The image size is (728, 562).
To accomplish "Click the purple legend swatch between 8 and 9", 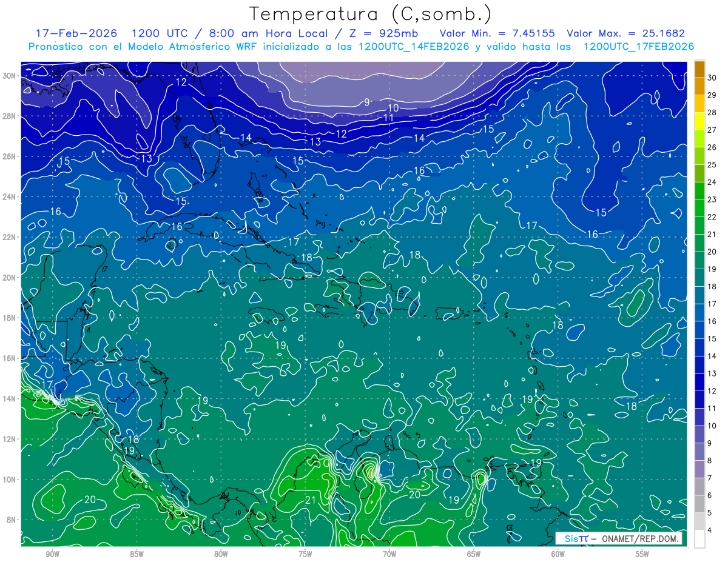I will tap(700, 452).
